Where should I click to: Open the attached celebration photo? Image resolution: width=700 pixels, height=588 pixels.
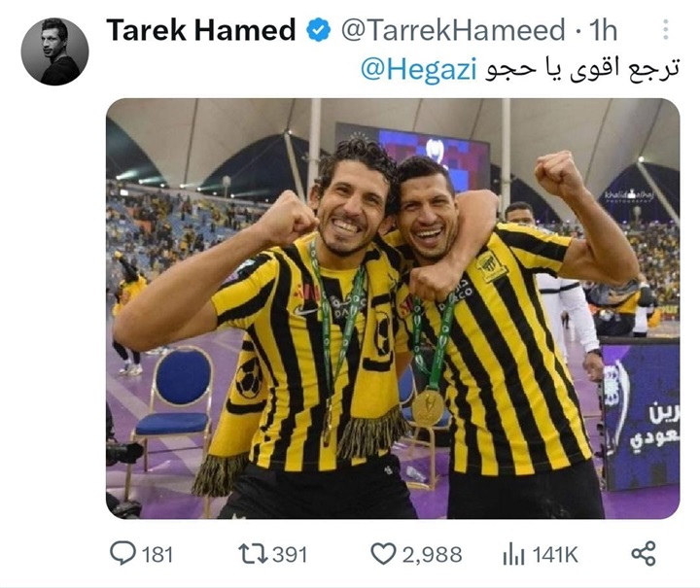[x=393, y=308]
